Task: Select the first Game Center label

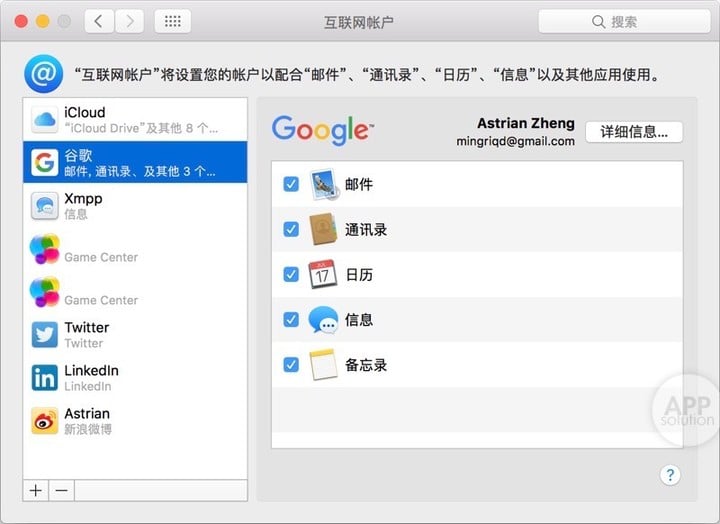Action: click(x=101, y=257)
